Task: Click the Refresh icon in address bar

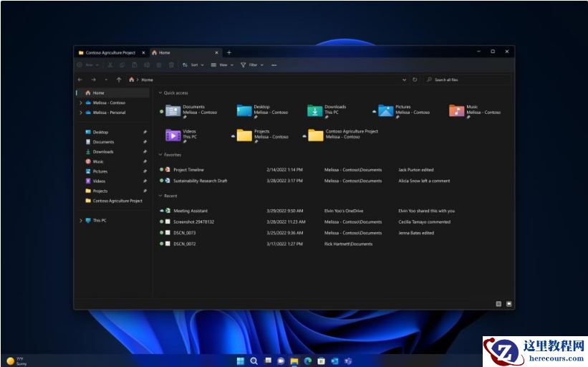Action: click(415, 80)
